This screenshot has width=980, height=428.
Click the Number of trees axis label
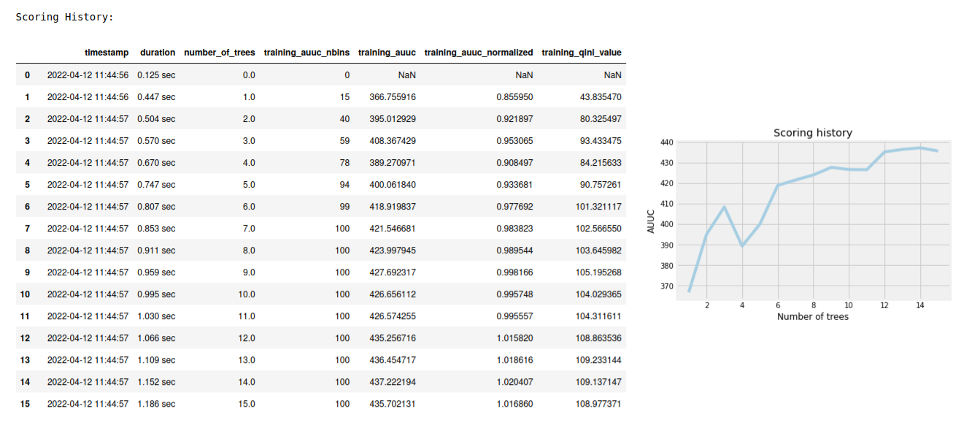[x=813, y=316]
